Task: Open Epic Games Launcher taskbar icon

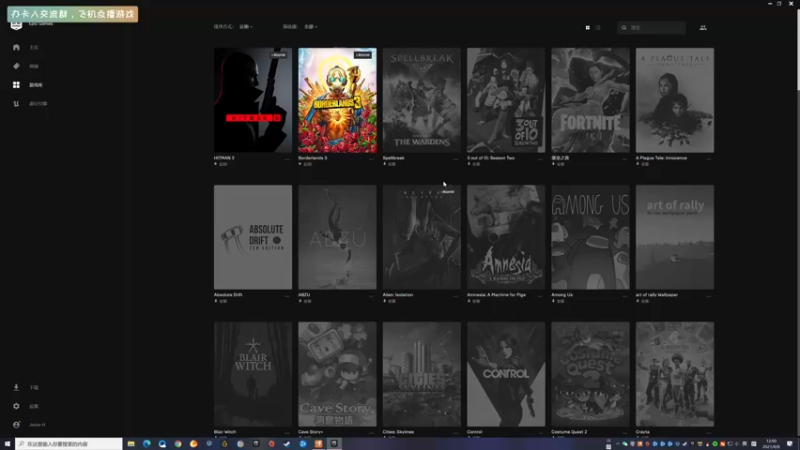Action: (334, 444)
